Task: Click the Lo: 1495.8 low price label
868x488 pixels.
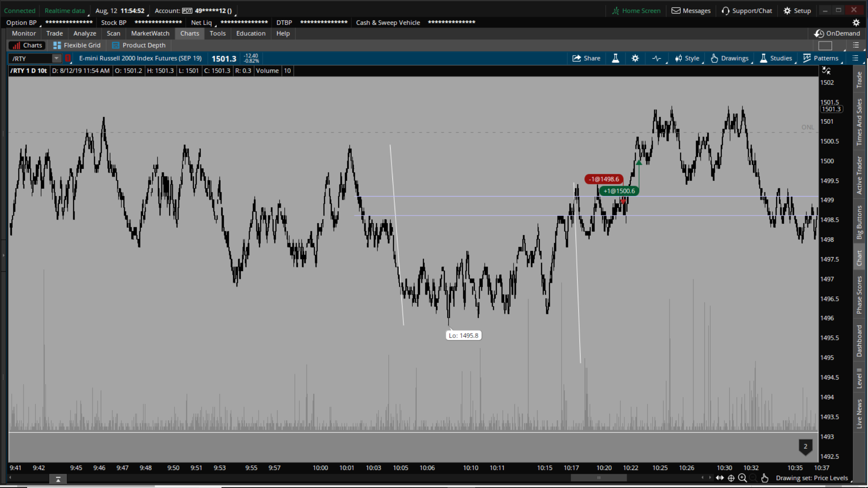Action: (463, 336)
